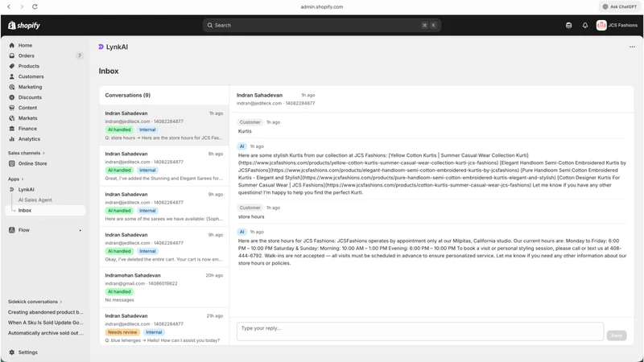This screenshot has width=644, height=362.
Task: Open Products tag icon
Action: tap(11, 66)
